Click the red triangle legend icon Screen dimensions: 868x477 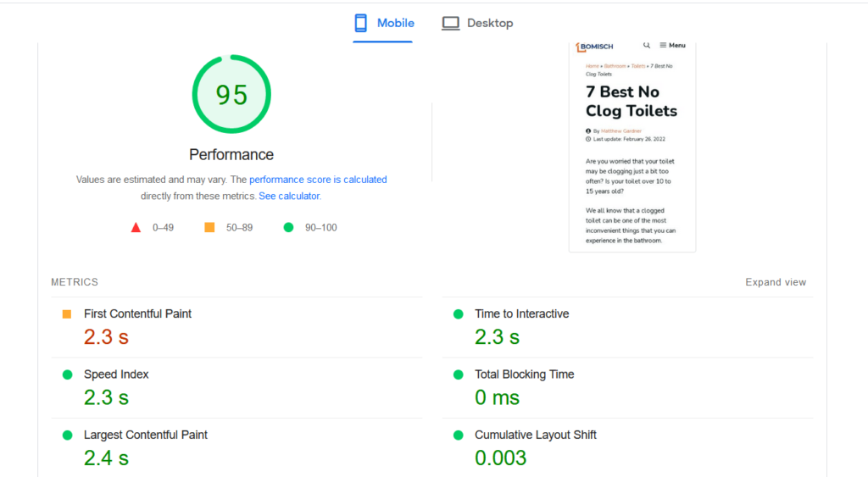pyautogui.click(x=136, y=227)
